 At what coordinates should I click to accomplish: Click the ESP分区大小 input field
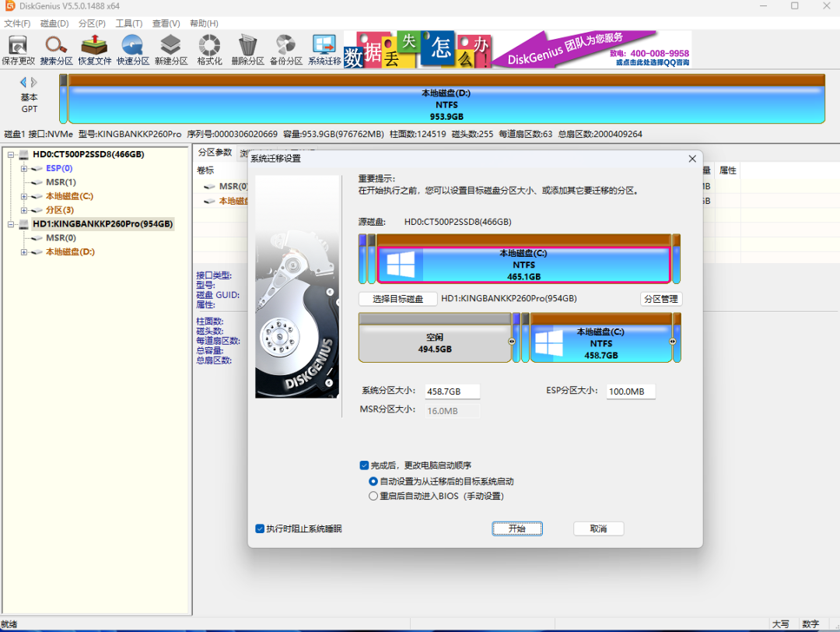click(x=631, y=391)
